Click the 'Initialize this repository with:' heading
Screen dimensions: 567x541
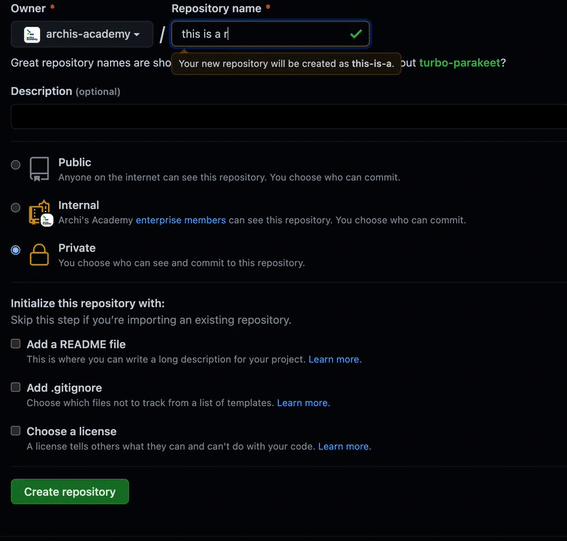tap(88, 303)
